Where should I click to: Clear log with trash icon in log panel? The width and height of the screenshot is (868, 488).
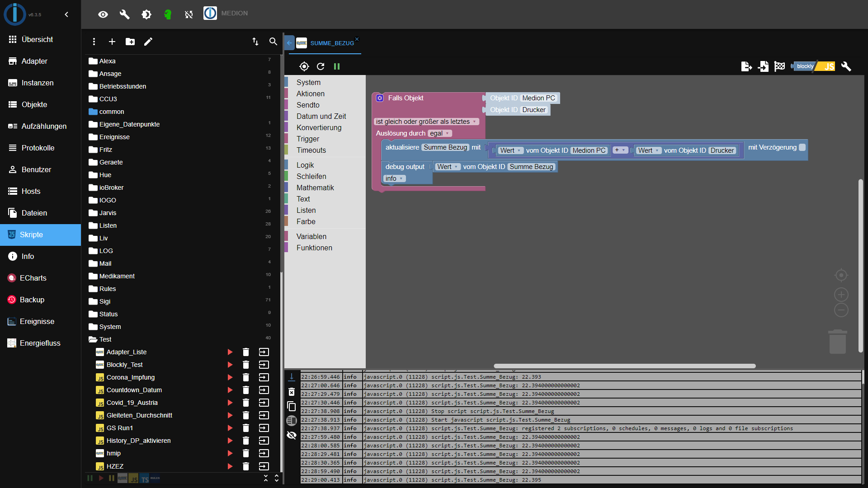click(292, 392)
